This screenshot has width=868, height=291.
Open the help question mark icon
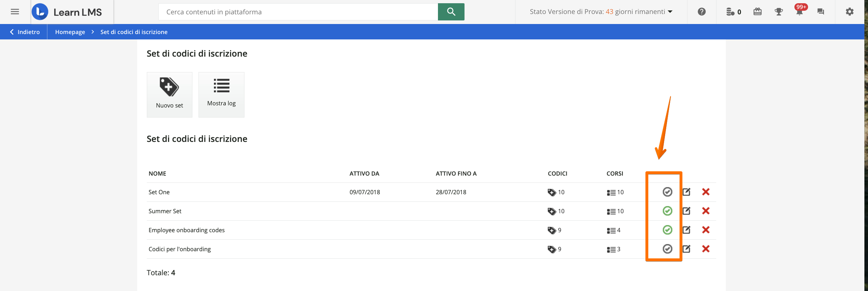701,12
